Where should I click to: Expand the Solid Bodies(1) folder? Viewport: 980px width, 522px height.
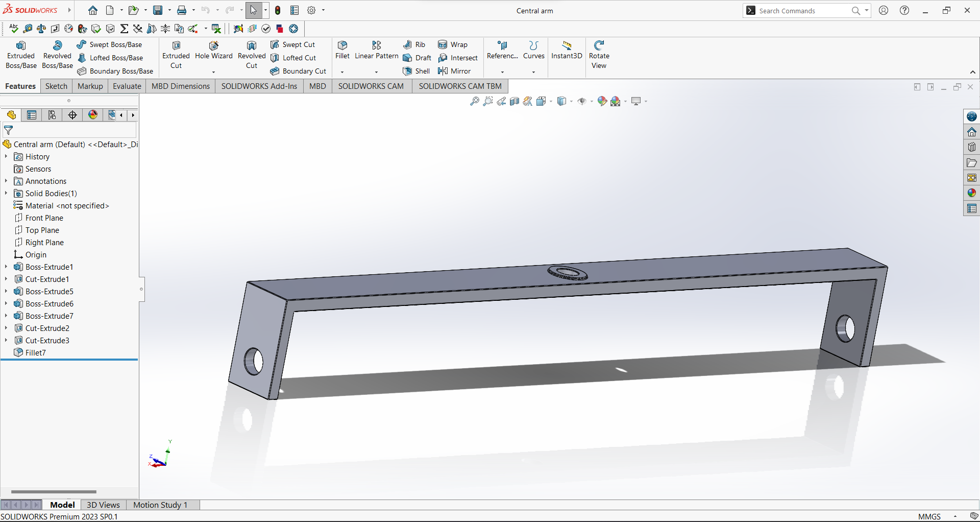click(6, 193)
